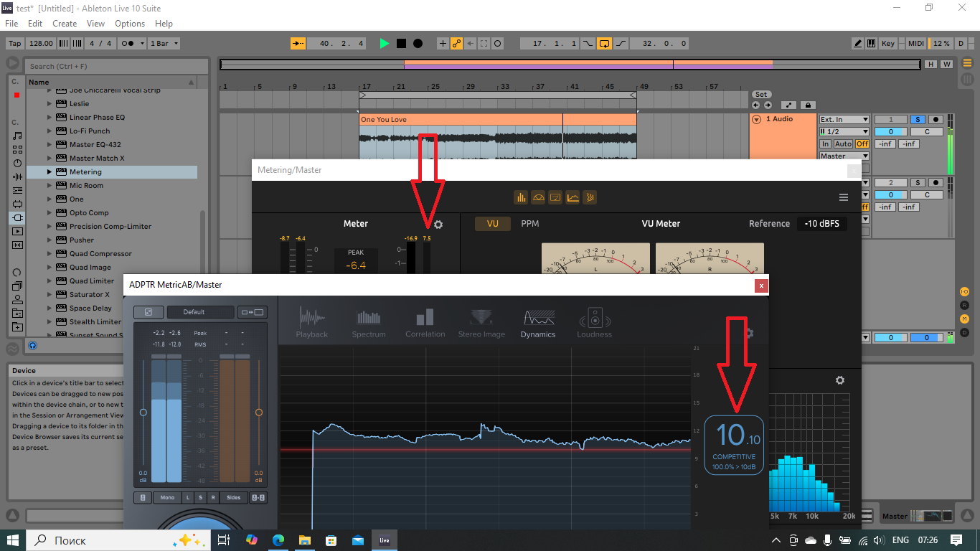Open the Metering window hamburger menu

(844, 197)
